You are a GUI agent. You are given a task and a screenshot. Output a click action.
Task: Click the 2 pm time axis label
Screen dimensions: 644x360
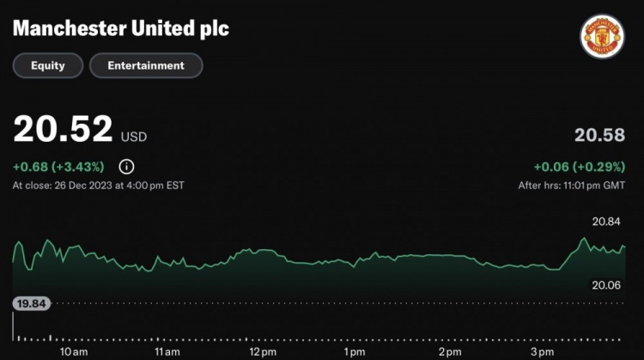pos(450,351)
